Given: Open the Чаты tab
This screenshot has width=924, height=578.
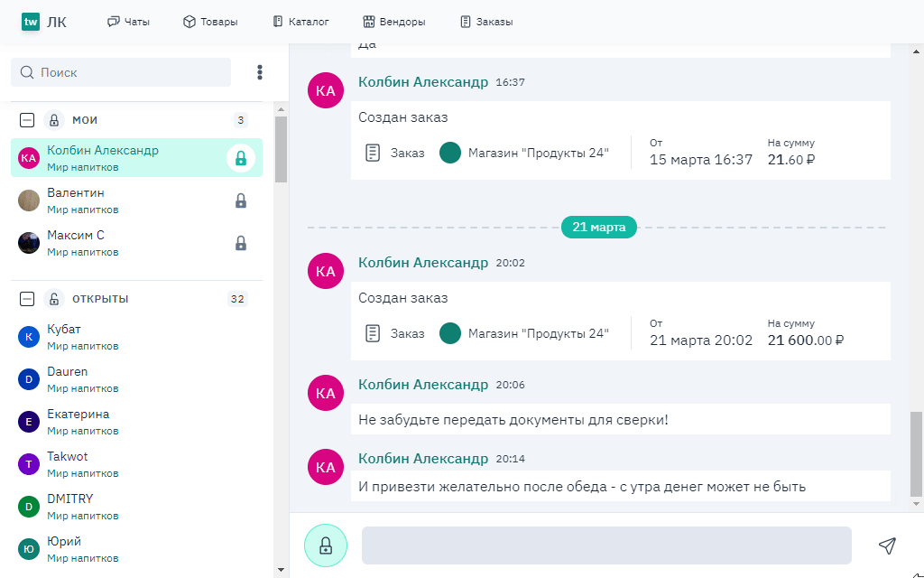Looking at the screenshot, I should [x=128, y=22].
